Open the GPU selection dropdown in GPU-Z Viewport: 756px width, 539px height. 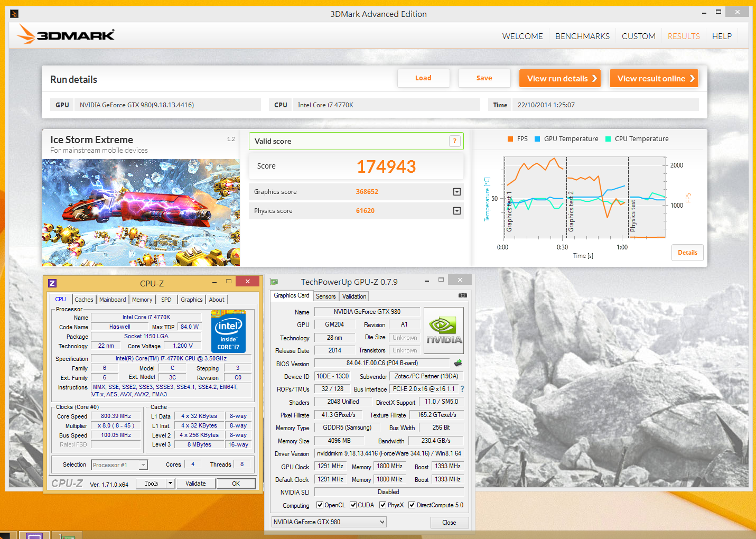pos(329,522)
